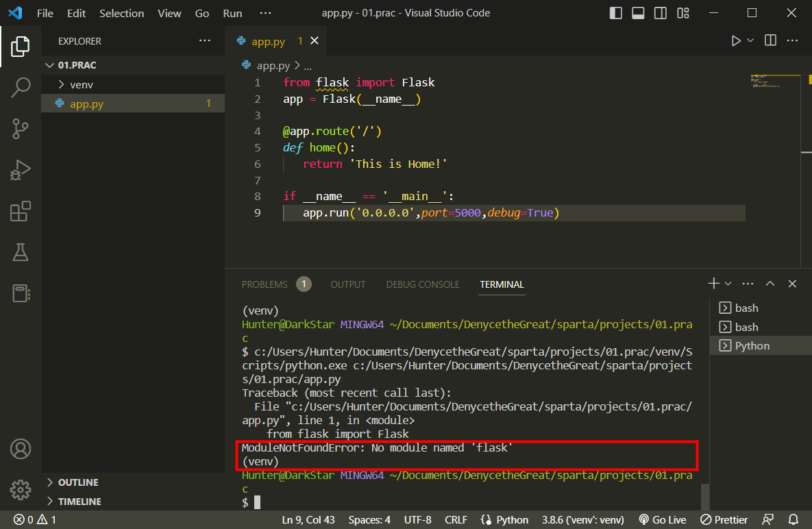Split the editor to the right
The height and width of the screenshot is (529, 812).
[x=770, y=40]
